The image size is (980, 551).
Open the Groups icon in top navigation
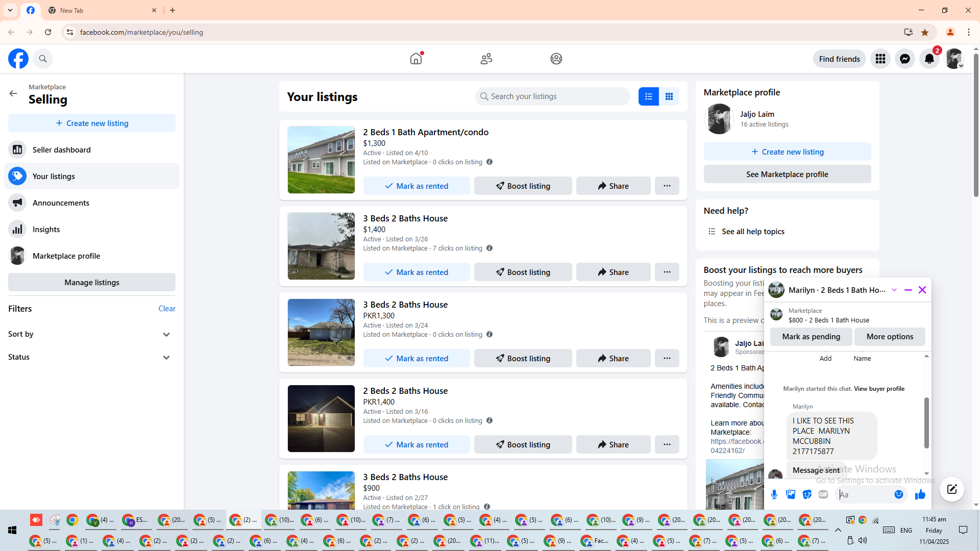pyautogui.click(x=556, y=59)
